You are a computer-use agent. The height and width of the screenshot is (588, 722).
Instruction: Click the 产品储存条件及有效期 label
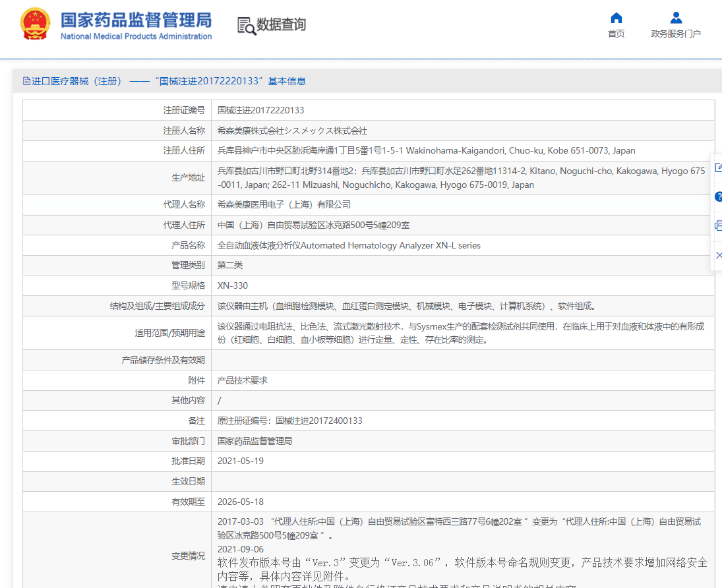pos(163,360)
